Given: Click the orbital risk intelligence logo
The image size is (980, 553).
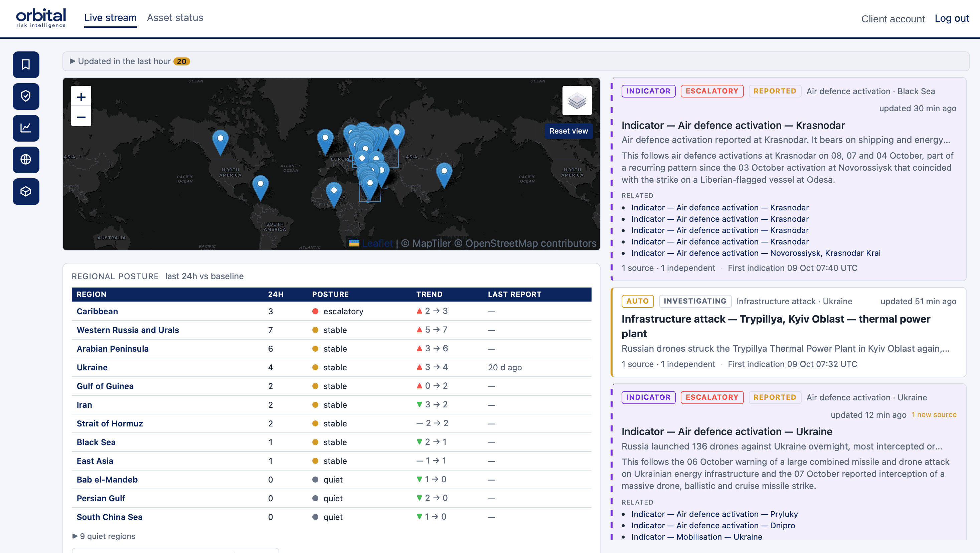Looking at the screenshot, I should (x=41, y=18).
